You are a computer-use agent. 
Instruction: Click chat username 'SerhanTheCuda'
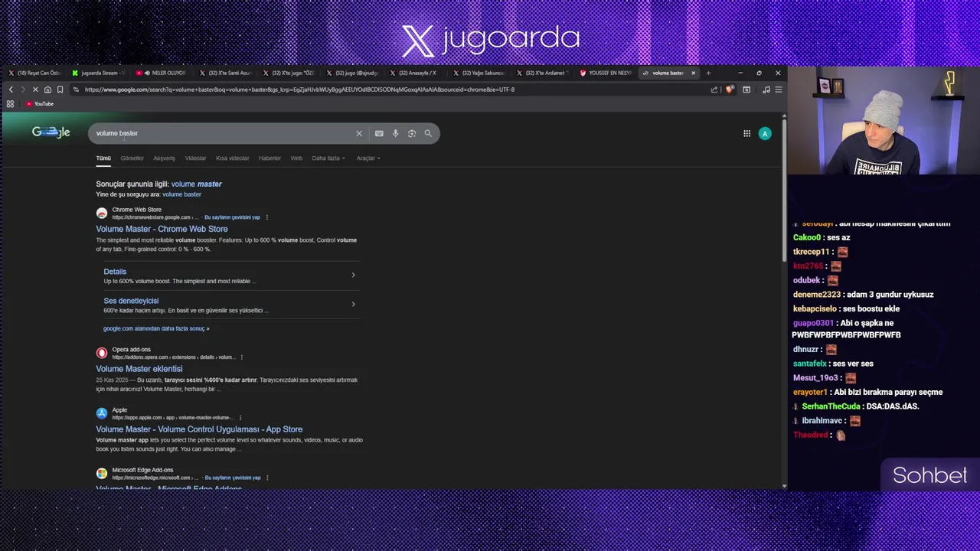tap(831, 406)
